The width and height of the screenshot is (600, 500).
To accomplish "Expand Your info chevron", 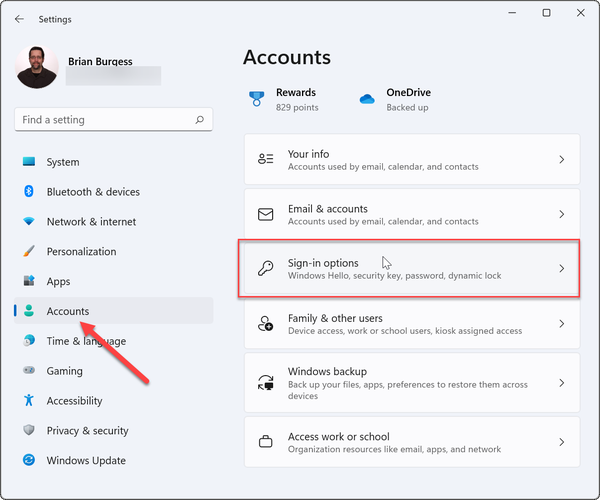I will 561,160.
